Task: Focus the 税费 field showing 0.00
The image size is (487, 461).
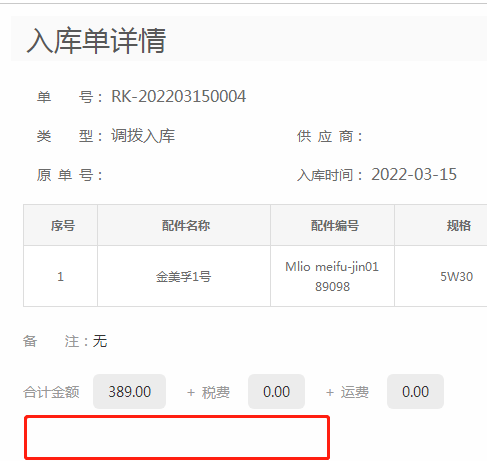Action: pyautogui.click(x=276, y=391)
